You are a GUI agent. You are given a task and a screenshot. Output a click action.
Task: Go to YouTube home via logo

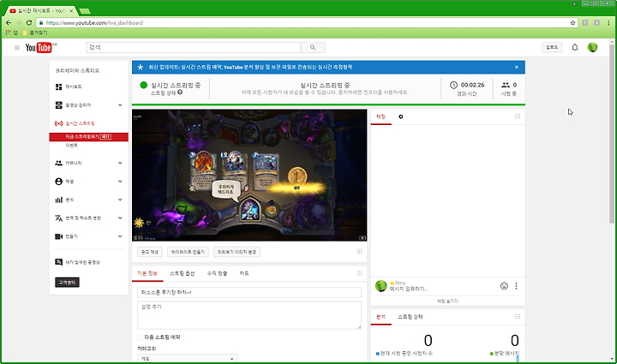click(39, 48)
